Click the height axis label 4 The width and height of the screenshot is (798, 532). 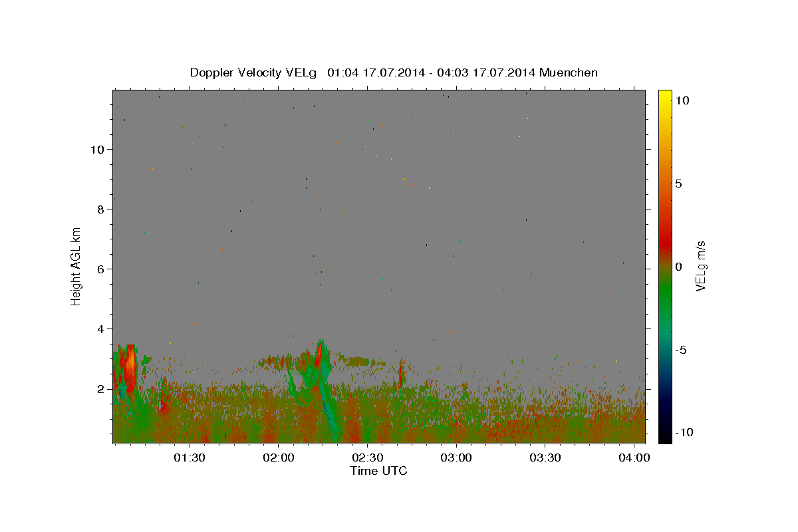101,329
